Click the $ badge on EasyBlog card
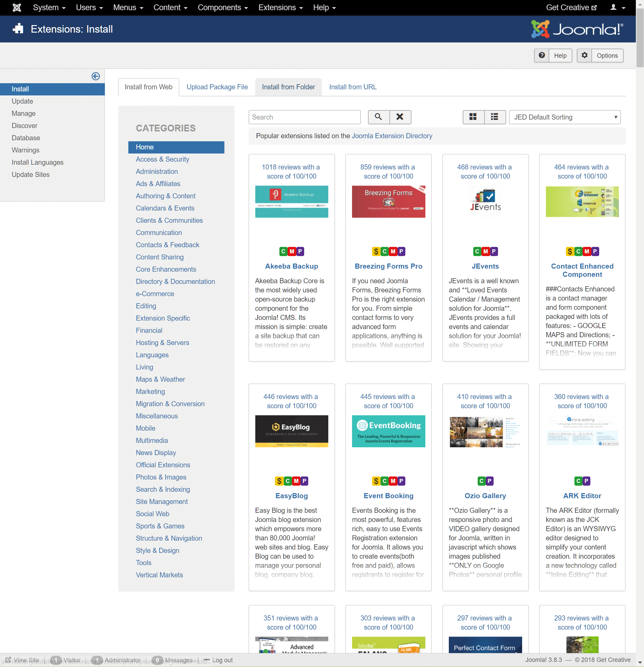This screenshot has height=667, width=644. tap(279, 481)
